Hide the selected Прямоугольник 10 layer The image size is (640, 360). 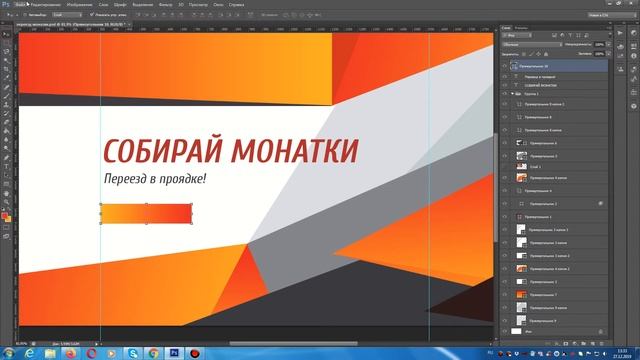click(x=504, y=66)
